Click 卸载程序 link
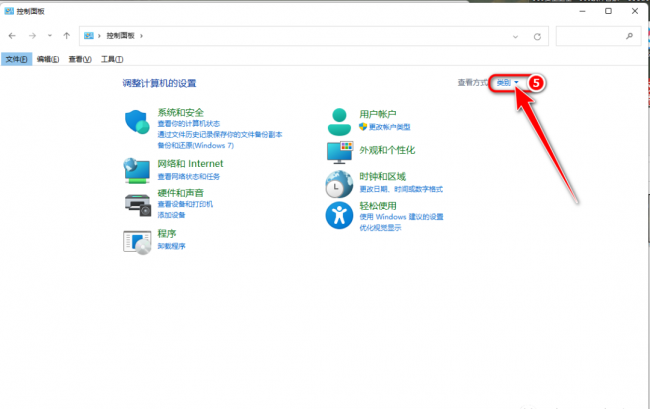This screenshot has width=650, height=409. 171,246
